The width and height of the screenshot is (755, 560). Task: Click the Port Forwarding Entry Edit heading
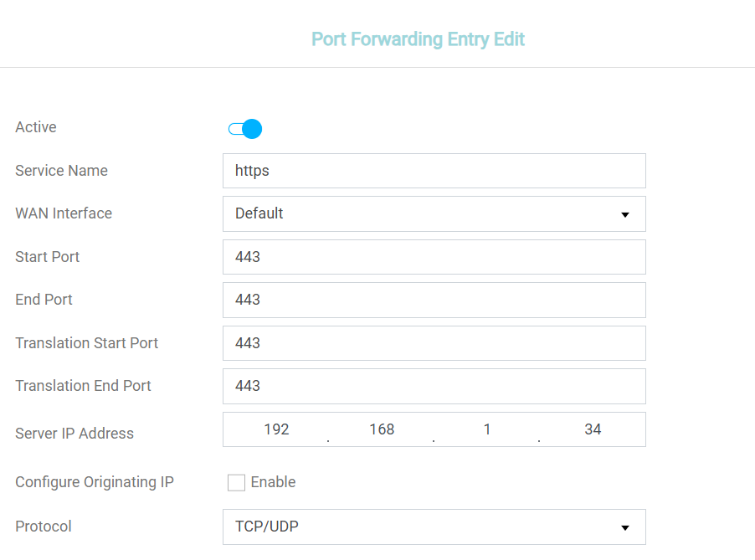click(x=418, y=39)
